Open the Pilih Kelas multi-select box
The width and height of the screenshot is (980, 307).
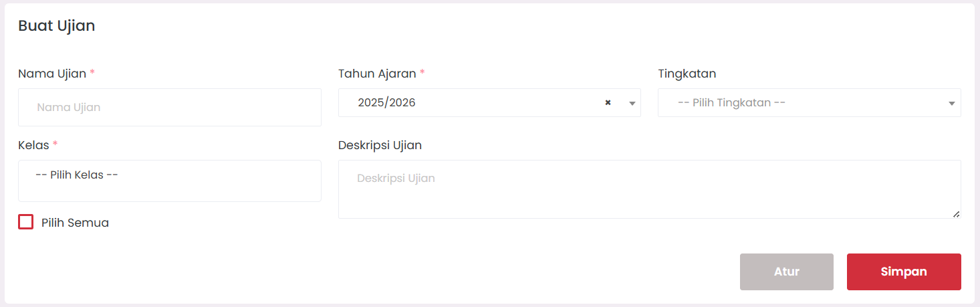[x=169, y=181]
